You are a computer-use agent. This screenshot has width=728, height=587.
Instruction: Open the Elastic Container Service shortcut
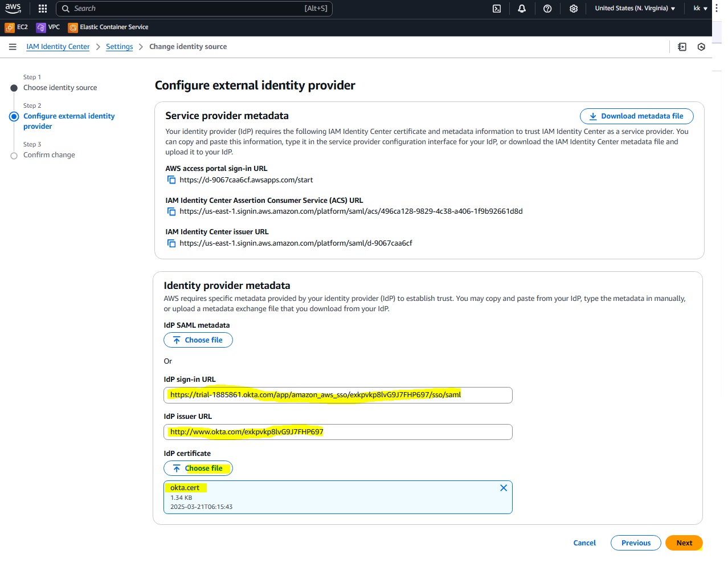108,27
